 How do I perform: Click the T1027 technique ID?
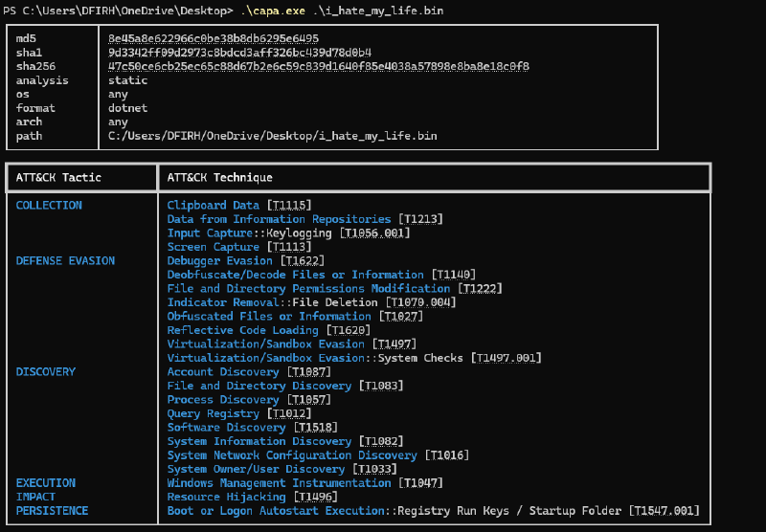[x=401, y=317]
